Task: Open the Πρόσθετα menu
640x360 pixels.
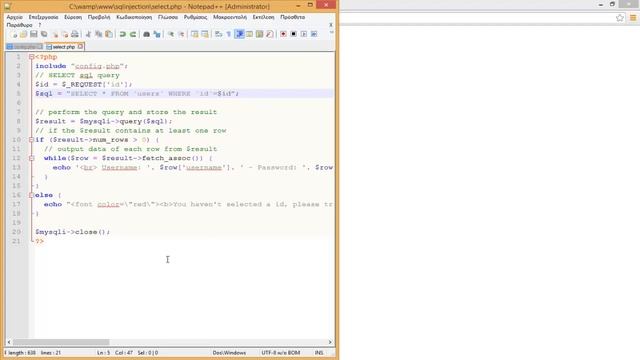Action: click(293, 17)
